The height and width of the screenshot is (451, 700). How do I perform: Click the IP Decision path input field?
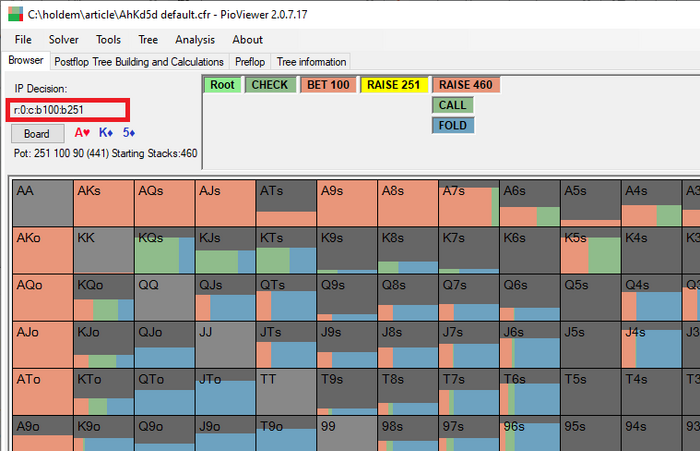coord(68,110)
